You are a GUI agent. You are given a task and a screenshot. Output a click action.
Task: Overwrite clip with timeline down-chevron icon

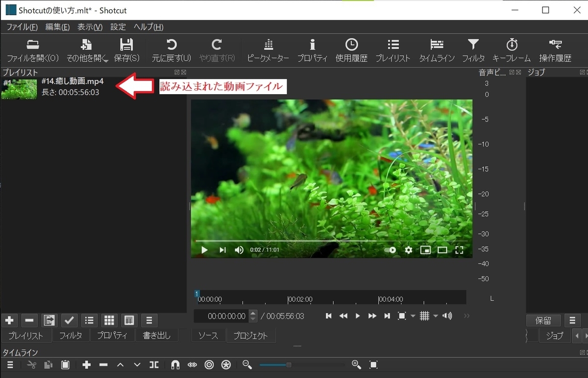point(137,365)
